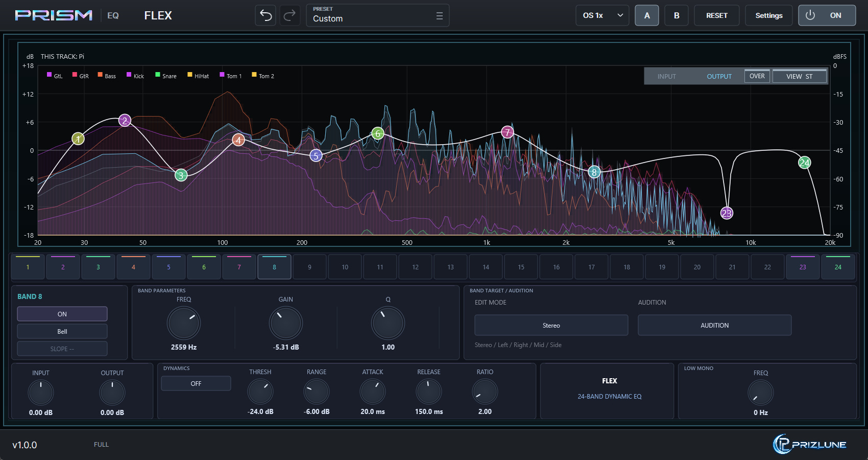Click the band FREQ knob
The image size is (868, 460).
click(184, 323)
